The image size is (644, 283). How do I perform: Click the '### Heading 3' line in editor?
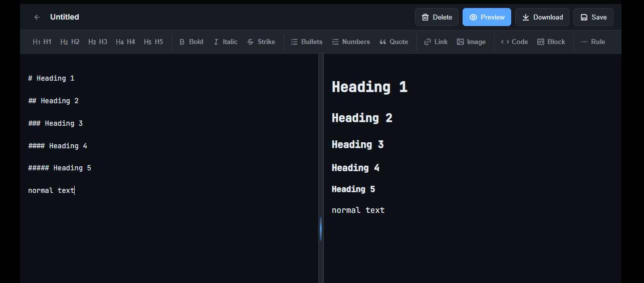pos(55,123)
